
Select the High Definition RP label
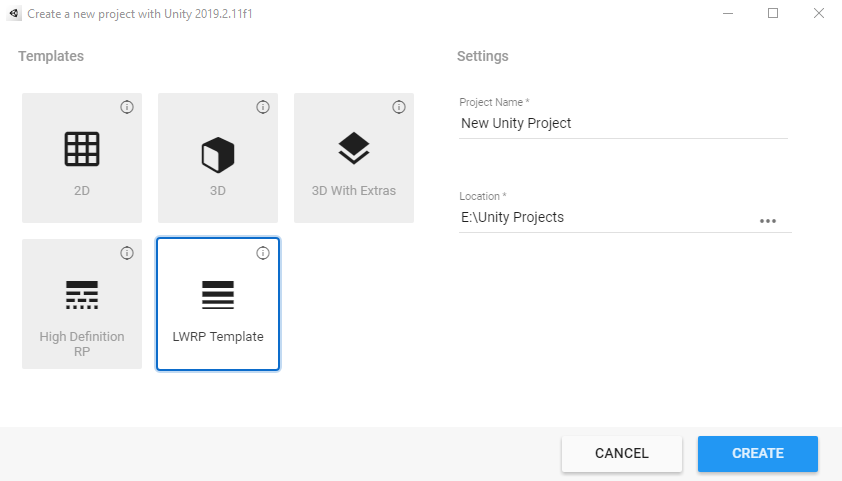[82, 344]
